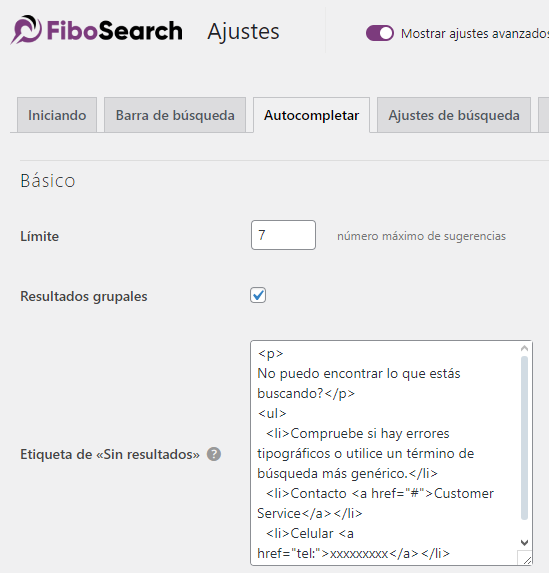549x573 pixels.
Task: Go to Ajustes de búsqueda tab
Action: point(454,115)
